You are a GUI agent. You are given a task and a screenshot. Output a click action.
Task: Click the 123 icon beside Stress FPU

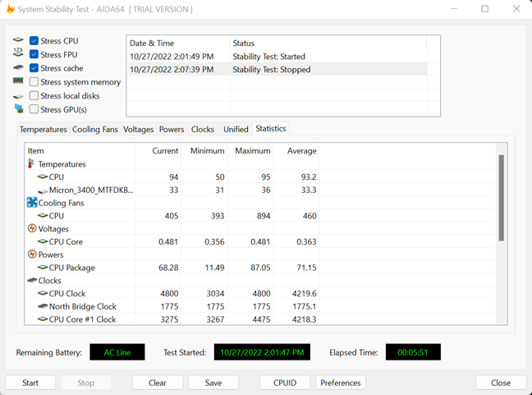click(18, 53)
